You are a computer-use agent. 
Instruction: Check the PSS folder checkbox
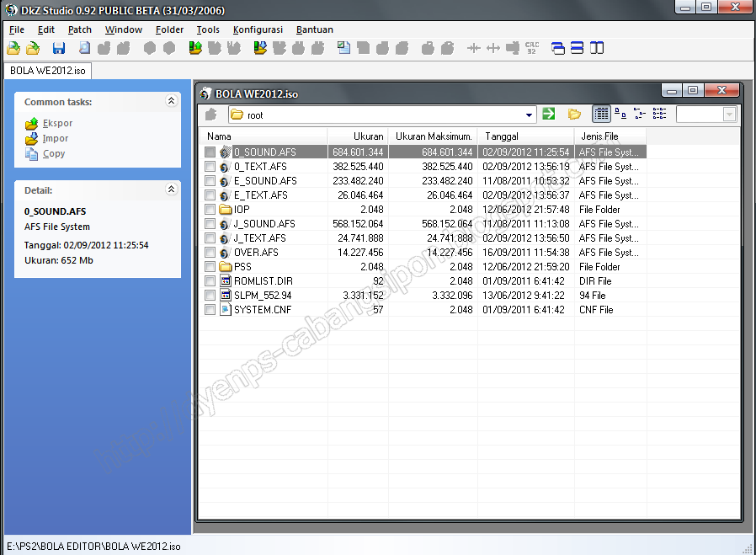(210, 267)
